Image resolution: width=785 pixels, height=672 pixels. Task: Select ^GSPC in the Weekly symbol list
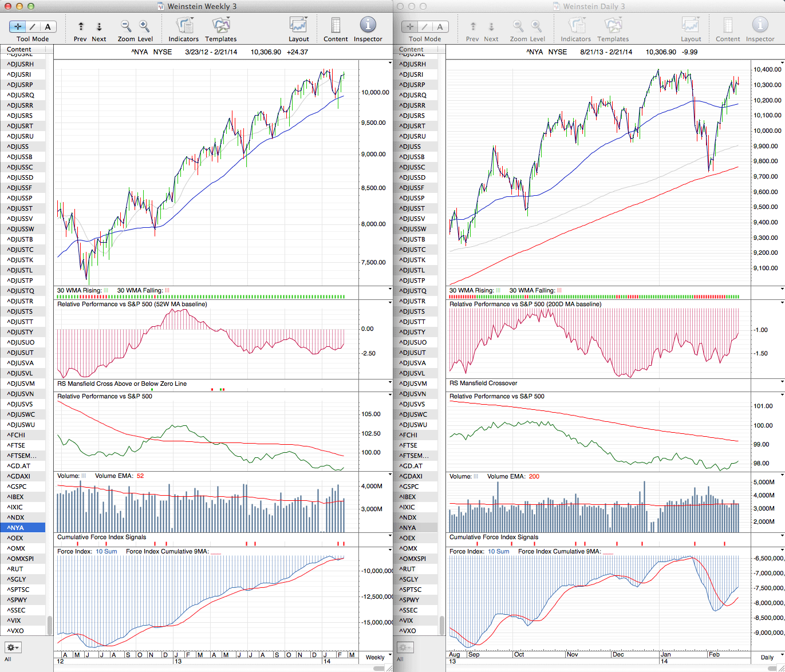coord(17,487)
